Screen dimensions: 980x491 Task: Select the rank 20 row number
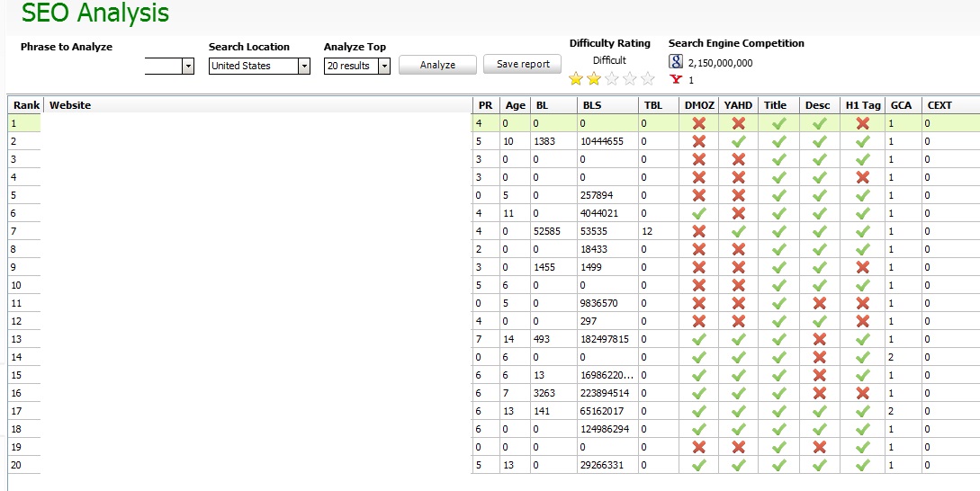(x=16, y=466)
